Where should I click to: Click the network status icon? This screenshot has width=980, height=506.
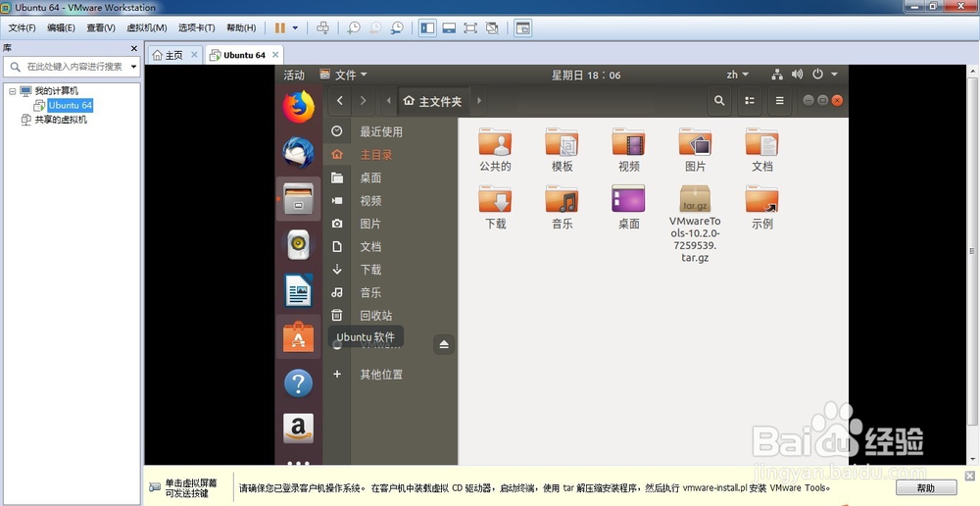[x=777, y=75]
